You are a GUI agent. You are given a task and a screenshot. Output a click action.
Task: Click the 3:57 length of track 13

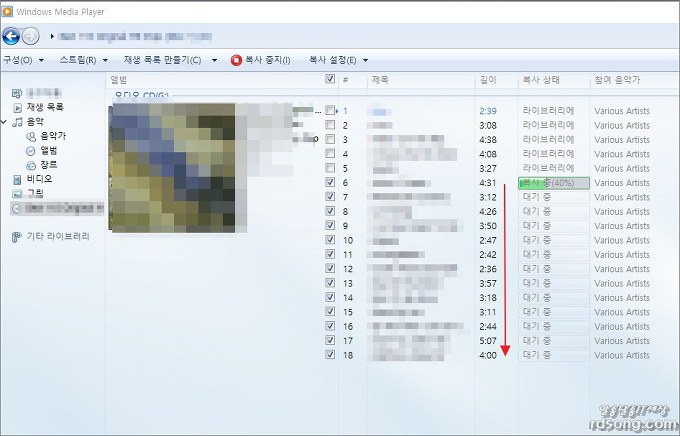[488, 284]
